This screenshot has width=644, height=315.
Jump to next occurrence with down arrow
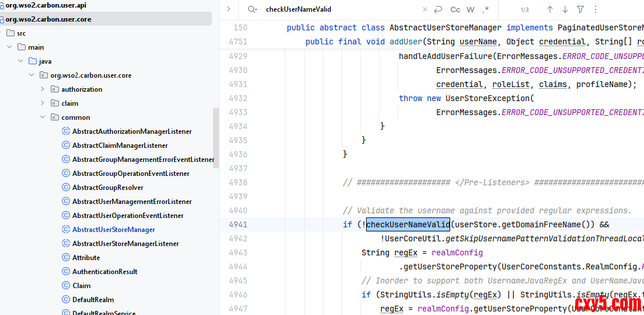point(565,9)
